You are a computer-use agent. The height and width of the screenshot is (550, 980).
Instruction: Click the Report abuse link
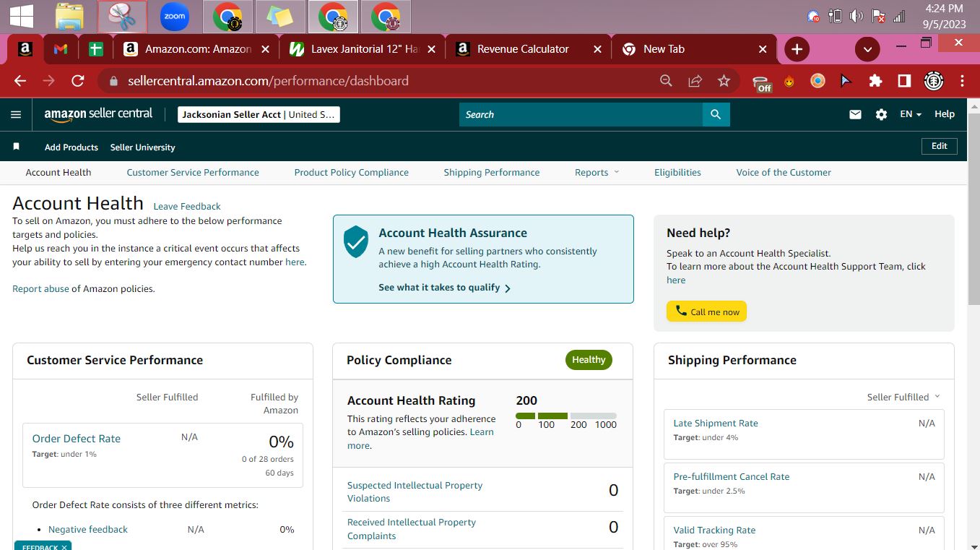[x=40, y=288]
